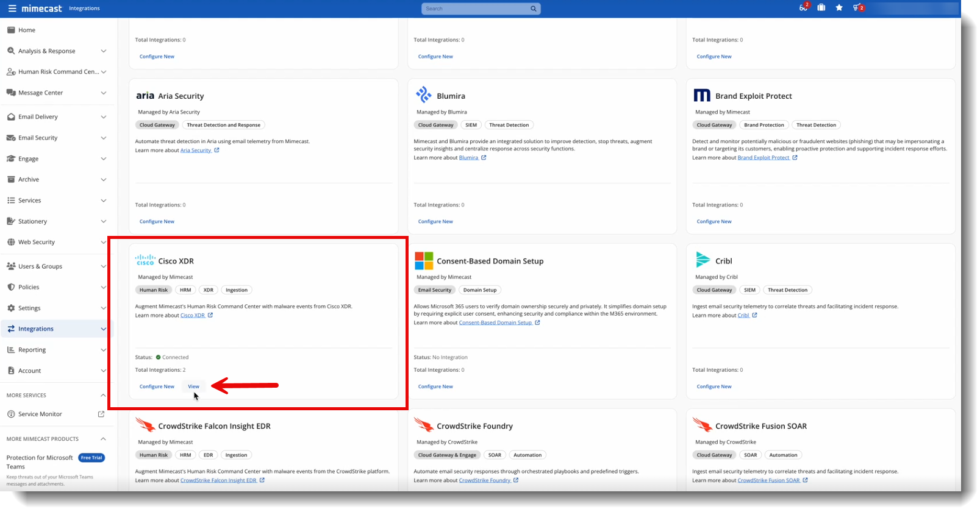Click View on the Cisco XDR card
Viewport: 980px width, 509px height.
point(193,386)
